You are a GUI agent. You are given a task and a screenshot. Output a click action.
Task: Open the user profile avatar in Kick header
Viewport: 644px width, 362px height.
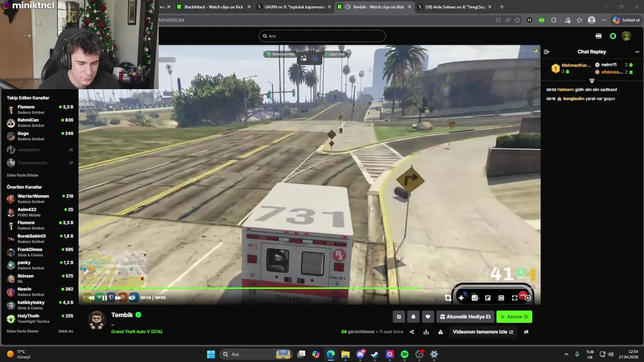point(626,36)
